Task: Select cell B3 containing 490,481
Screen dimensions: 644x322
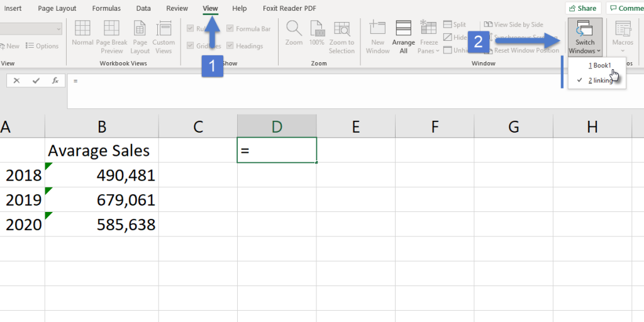Action: [x=101, y=175]
